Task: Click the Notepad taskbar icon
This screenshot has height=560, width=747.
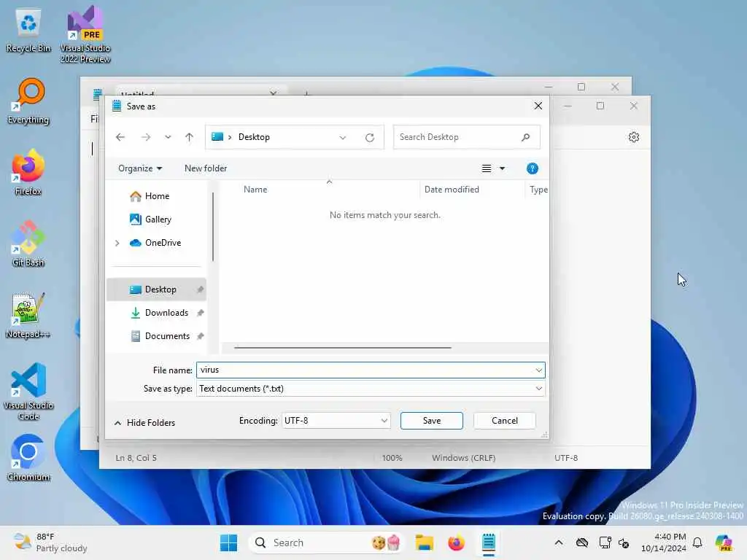Action: 488,542
